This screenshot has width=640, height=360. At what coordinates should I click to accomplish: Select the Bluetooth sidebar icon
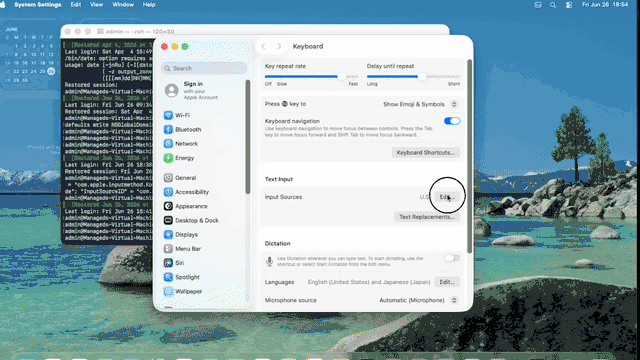(x=168, y=129)
